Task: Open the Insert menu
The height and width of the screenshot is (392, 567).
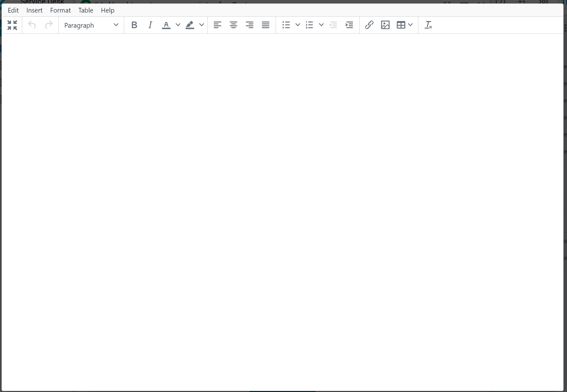Action: tap(35, 10)
